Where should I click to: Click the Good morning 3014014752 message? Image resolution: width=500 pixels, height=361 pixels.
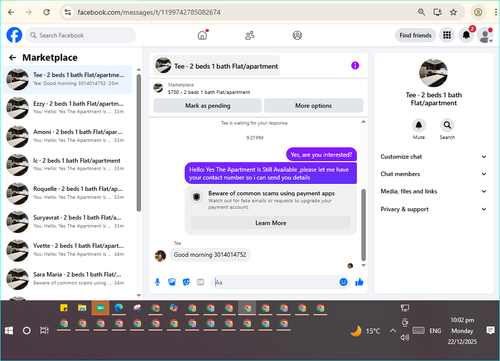tap(210, 255)
